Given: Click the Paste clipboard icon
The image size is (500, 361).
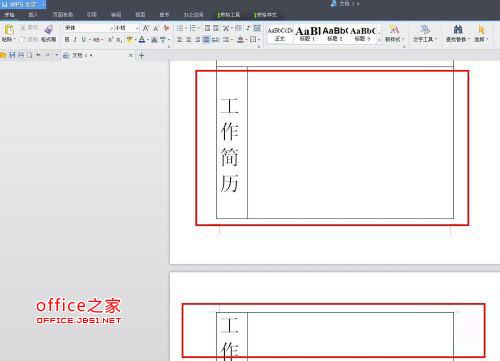Looking at the screenshot, I should (x=9, y=30).
